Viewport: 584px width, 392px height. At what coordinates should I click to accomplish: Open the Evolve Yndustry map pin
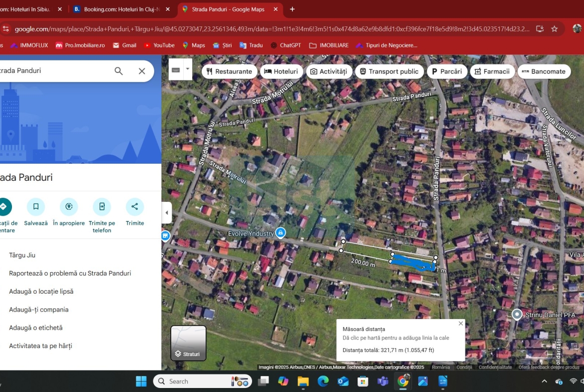pyautogui.click(x=281, y=233)
